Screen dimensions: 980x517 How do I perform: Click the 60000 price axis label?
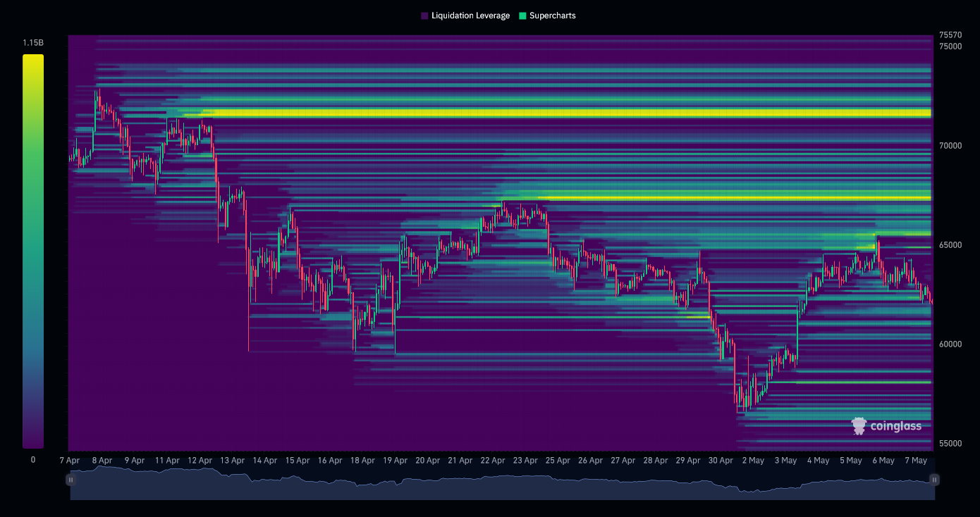[950, 344]
